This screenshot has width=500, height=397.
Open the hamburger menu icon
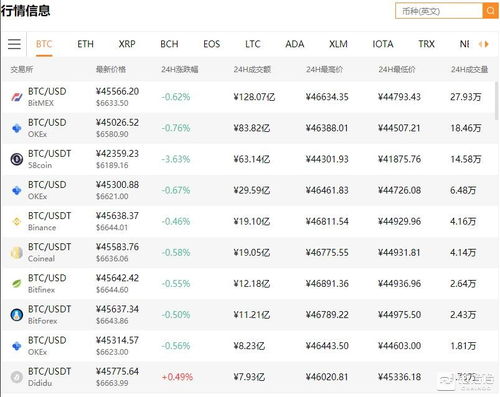(14, 44)
